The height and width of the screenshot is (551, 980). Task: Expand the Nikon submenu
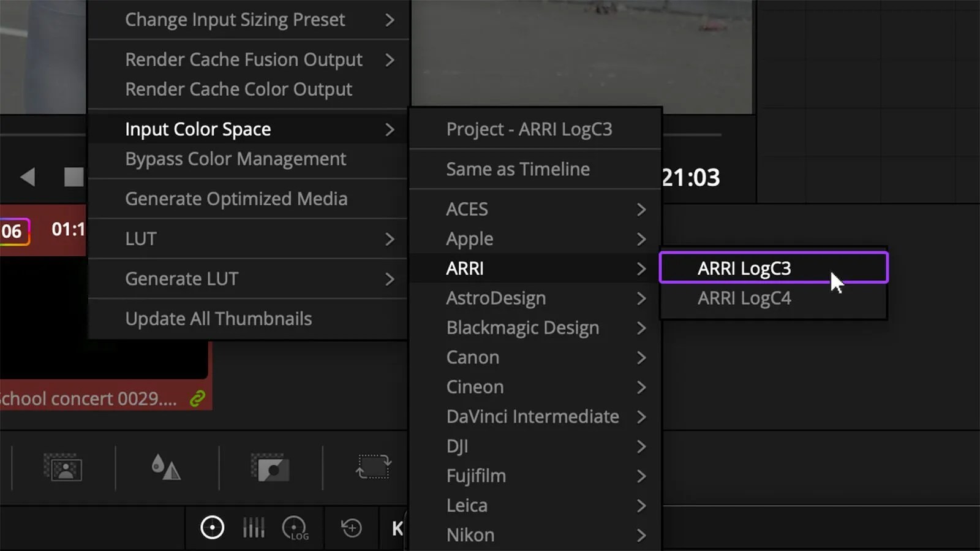click(x=535, y=535)
